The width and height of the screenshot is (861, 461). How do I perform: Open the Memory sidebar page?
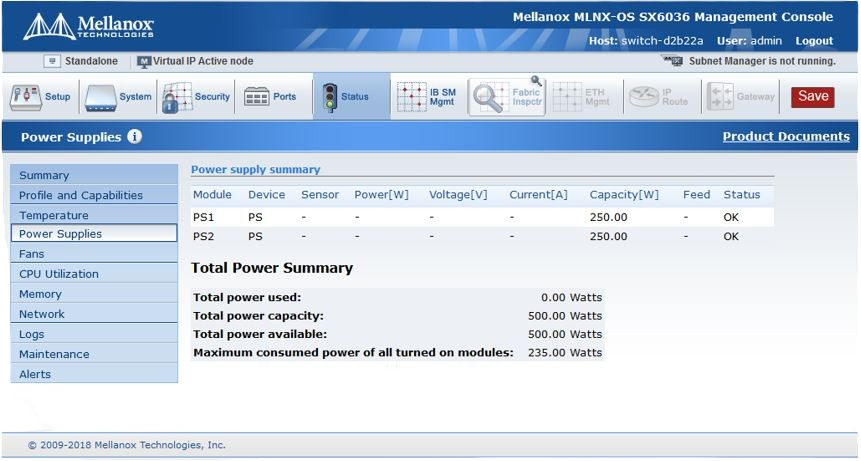click(x=94, y=294)
